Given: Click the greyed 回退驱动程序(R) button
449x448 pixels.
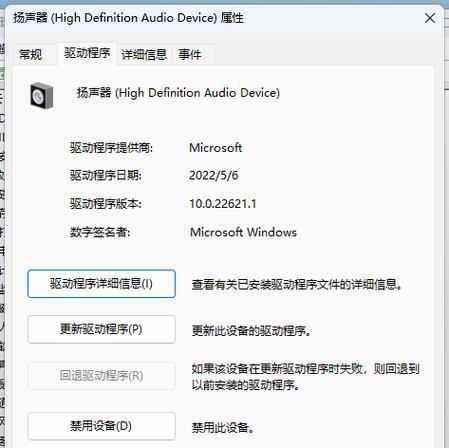Looking at the screenshot, I should click(101, 376).
